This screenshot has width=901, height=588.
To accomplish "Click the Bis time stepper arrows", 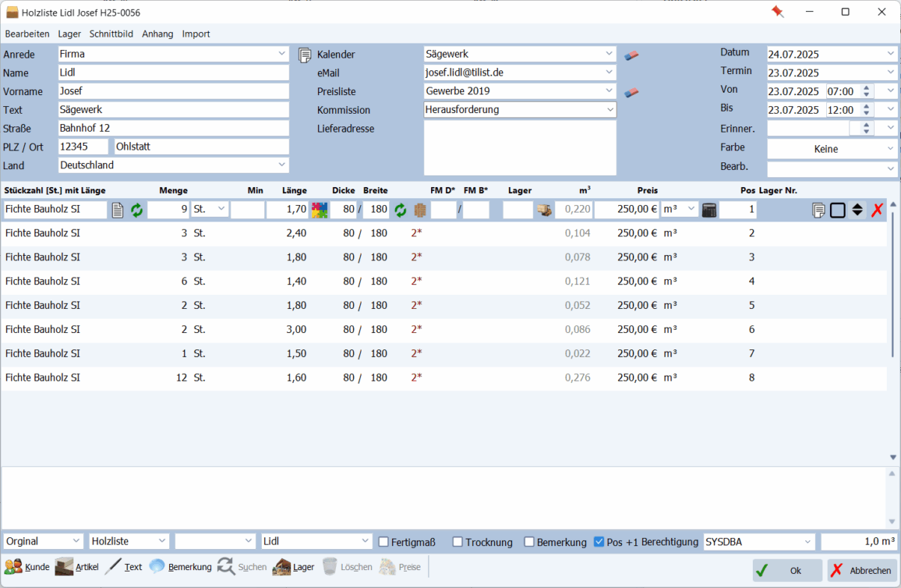I will [x=867, y=110].
